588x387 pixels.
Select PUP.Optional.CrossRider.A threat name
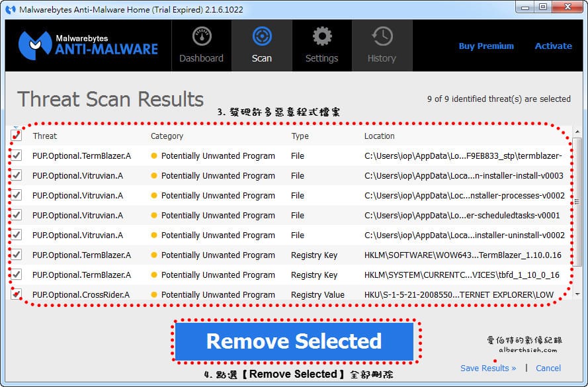click(81, 295)
